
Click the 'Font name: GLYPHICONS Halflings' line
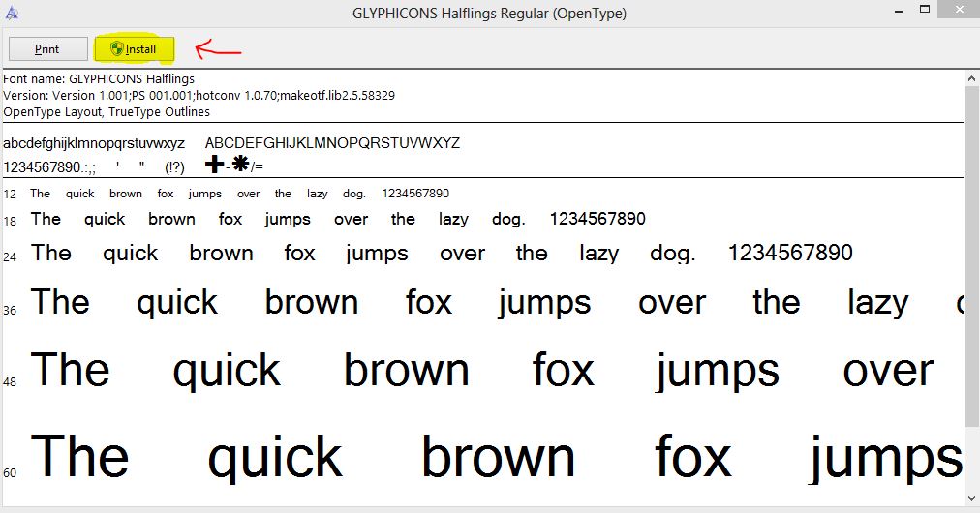(x=99, y=78)
